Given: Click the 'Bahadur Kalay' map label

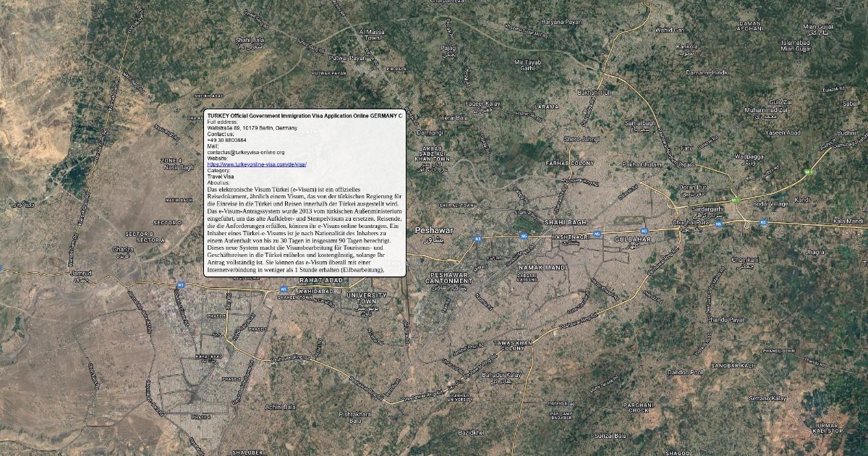Looking at the screenshot, I should tap(502, 375).
